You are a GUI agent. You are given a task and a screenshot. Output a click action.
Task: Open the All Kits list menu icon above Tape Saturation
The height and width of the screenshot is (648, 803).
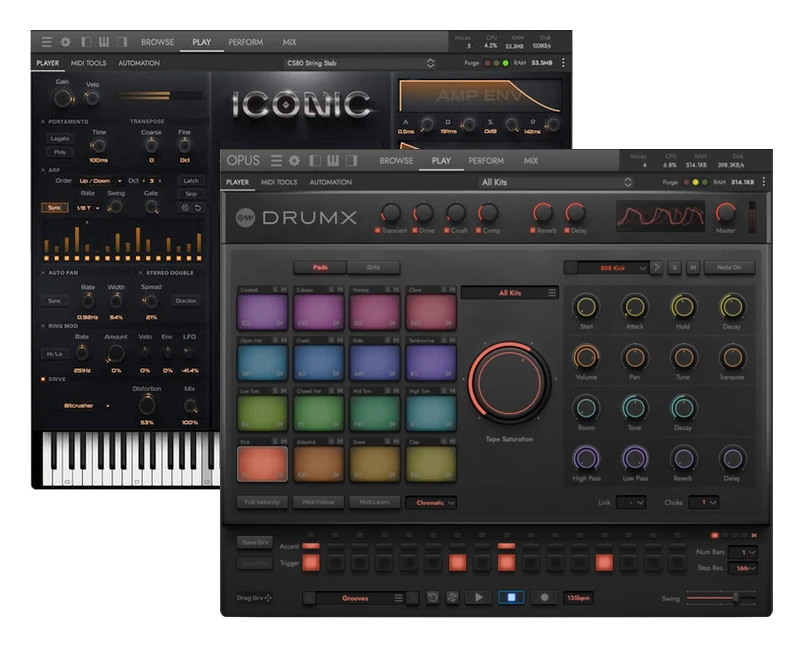coord(552,292)
